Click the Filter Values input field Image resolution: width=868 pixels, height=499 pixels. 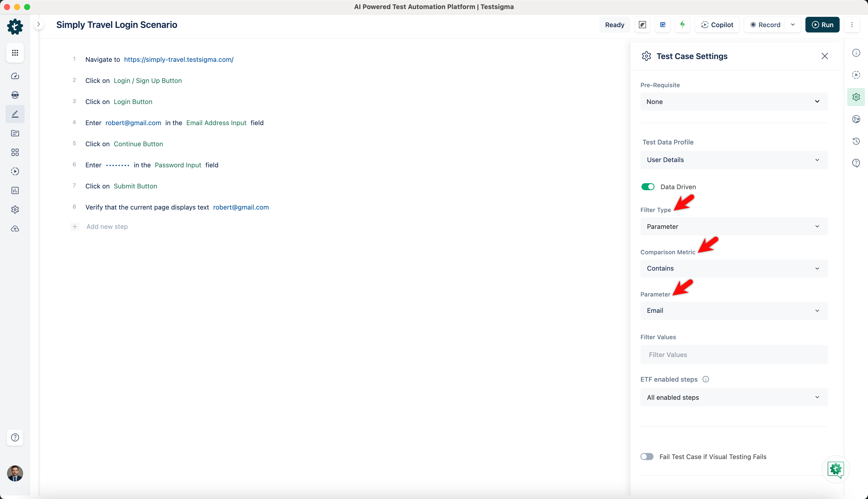[734, 355]
